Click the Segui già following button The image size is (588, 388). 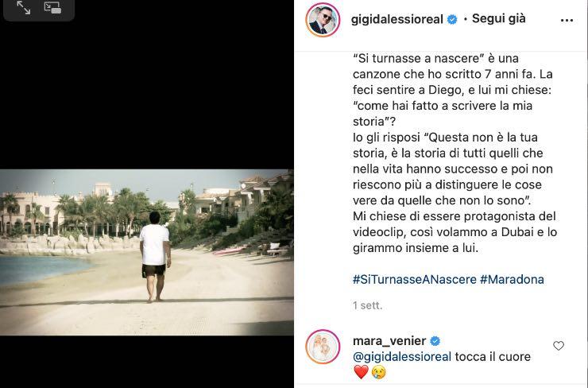(498, 18)
